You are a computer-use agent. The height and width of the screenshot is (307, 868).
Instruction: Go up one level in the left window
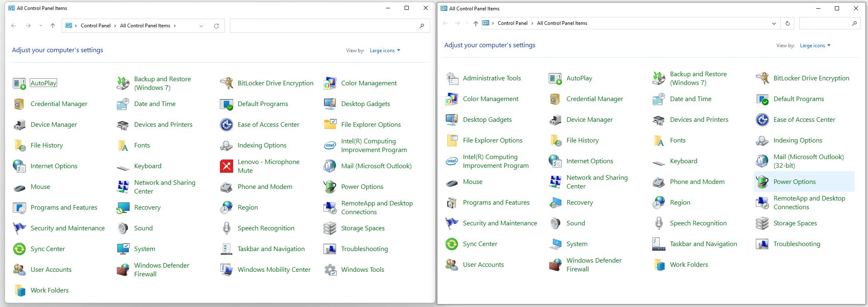coord(53,26)
